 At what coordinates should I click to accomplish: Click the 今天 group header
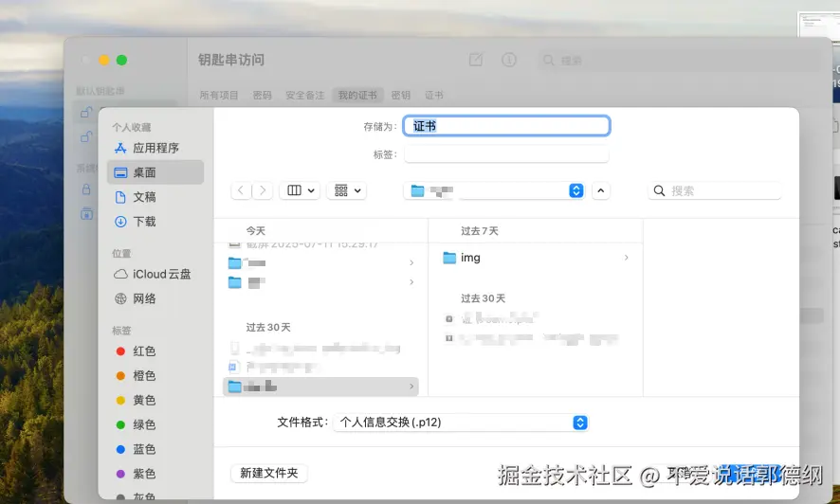click(x=256, y=231)
